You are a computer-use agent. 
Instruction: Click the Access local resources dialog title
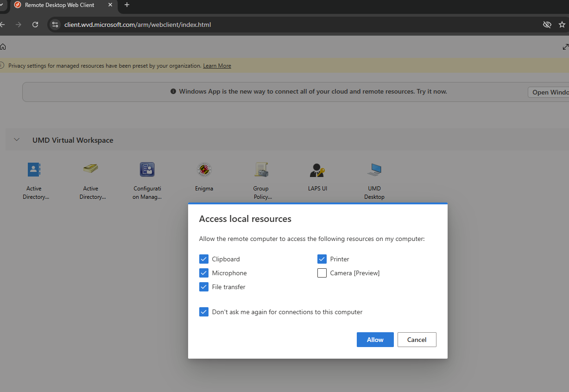[x=245, y=219]
